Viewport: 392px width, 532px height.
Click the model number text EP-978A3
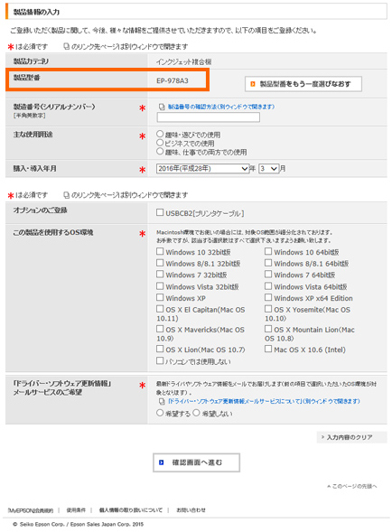173,80
